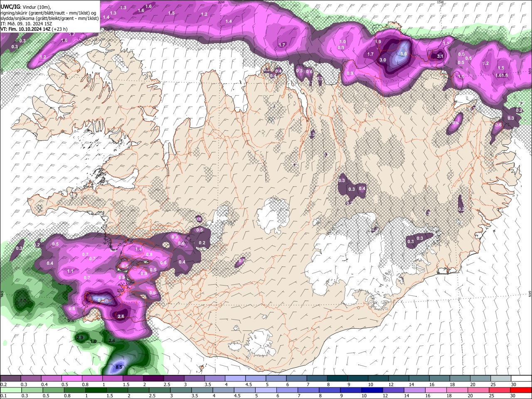Select the dusky purple 0.2–0.3 upper legend swatch
The image size is (532, 399).
[x=10, y=379]
